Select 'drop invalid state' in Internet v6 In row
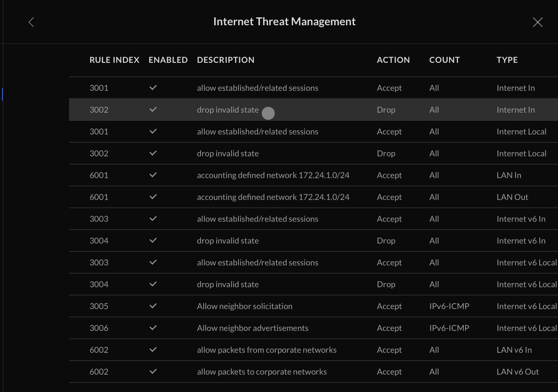 (x=228, y=241)
